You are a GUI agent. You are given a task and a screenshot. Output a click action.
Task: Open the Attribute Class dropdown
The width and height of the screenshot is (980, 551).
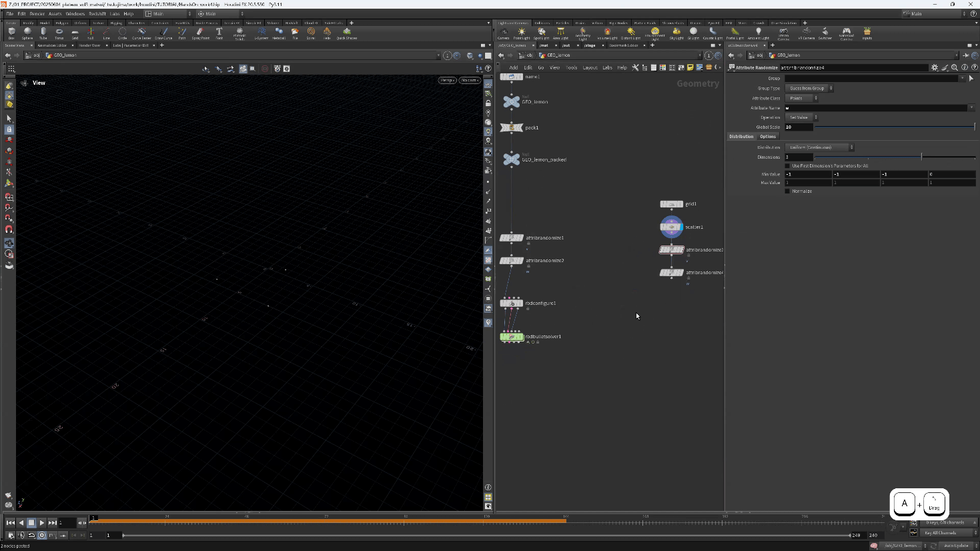(802, 98)
